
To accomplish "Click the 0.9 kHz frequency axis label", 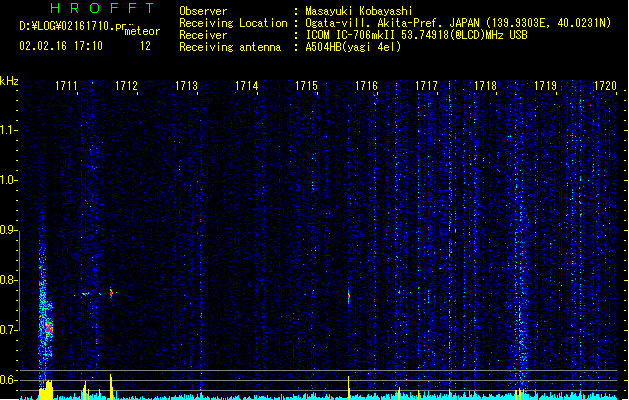I will (x=8, y=230).
